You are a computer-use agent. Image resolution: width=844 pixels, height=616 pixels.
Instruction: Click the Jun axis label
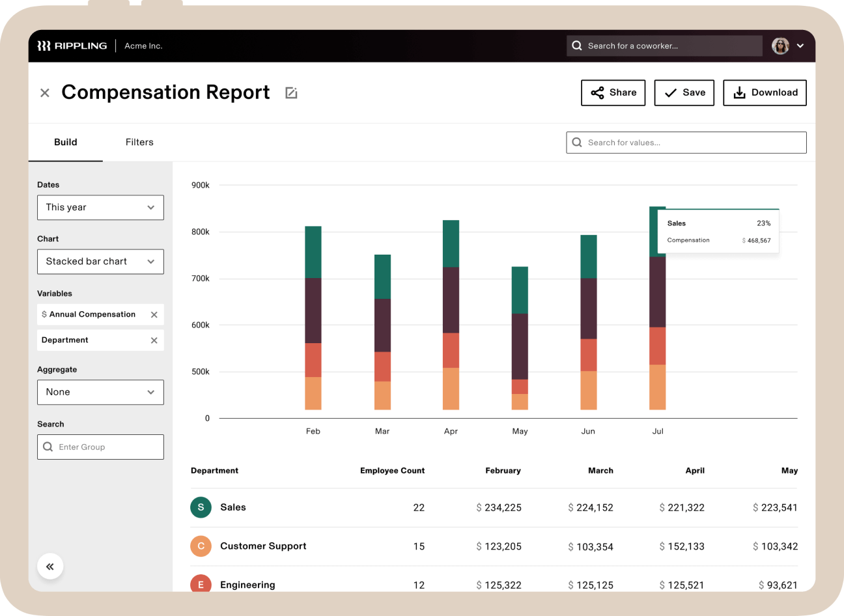[588, 431]
